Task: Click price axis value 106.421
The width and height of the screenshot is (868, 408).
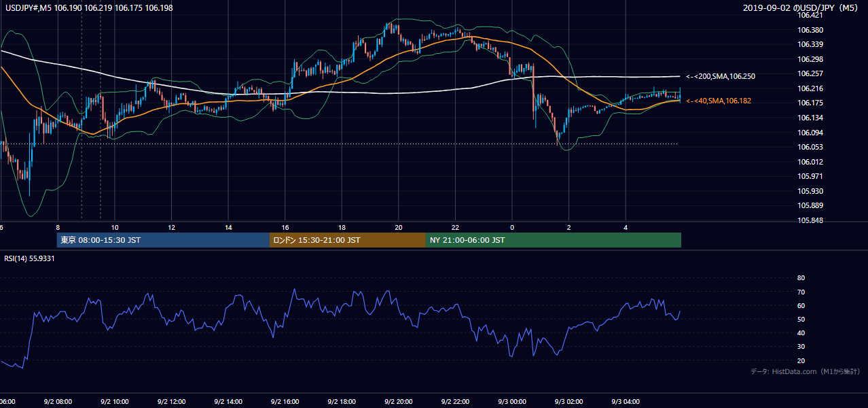Action: point(809,16)
